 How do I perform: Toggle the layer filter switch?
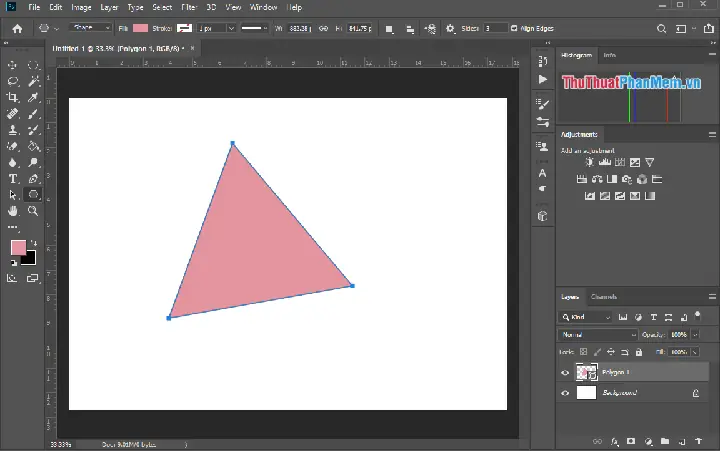pos(698,316)
